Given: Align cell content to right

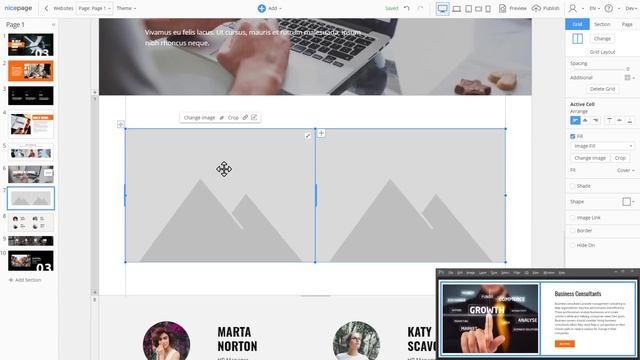Looking at the screenshot, I should (x=596, y=120).
